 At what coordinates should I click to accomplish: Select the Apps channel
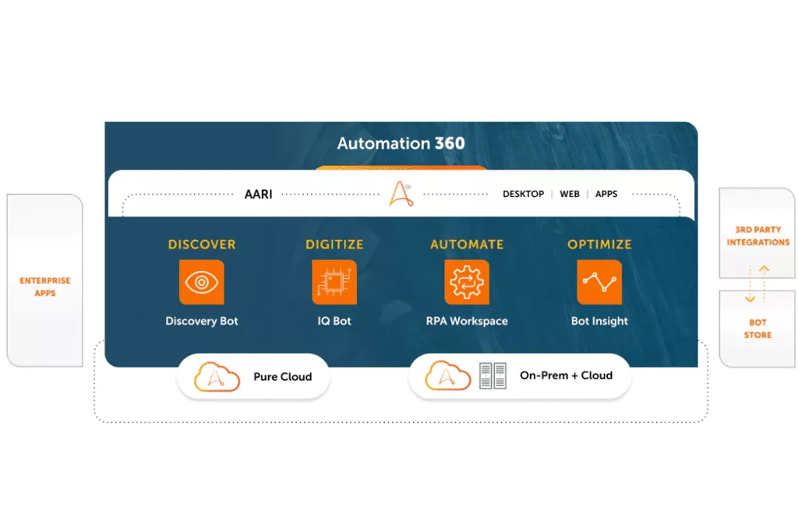coord(606,194)
